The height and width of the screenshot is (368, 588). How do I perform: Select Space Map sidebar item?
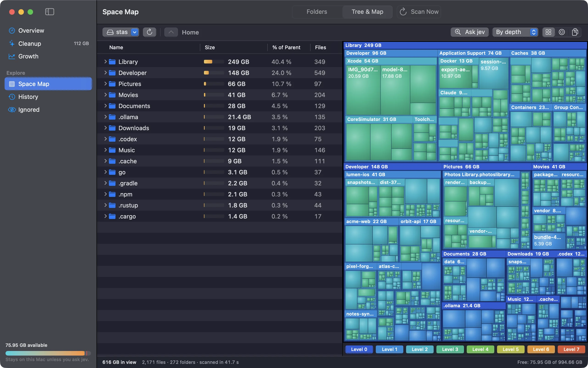(x=48, y=84)
